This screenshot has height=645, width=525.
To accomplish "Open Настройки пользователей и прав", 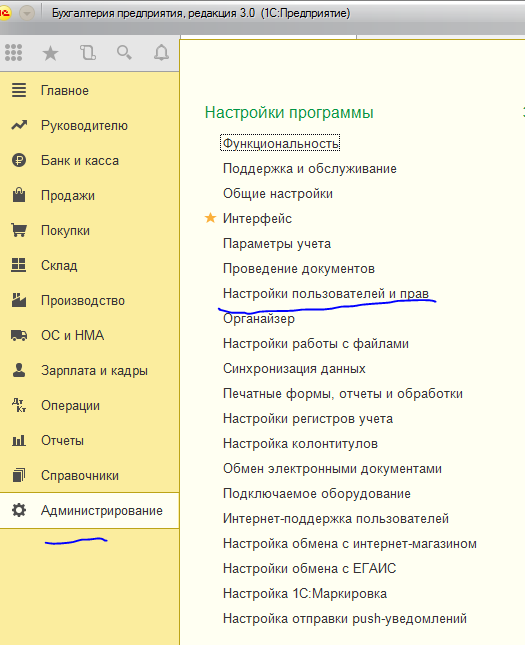I will pyautogui.click(x=325, y=293).
